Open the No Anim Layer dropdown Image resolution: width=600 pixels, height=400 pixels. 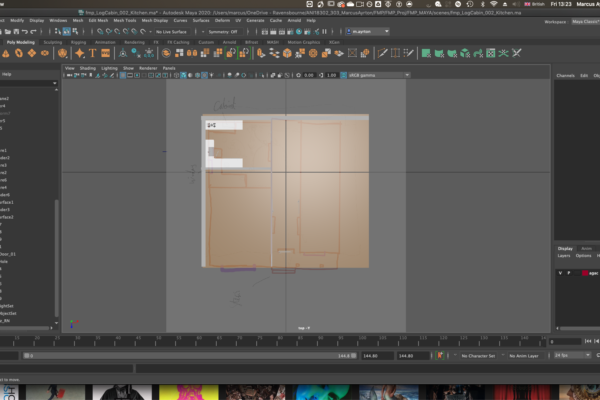(524, 356)
